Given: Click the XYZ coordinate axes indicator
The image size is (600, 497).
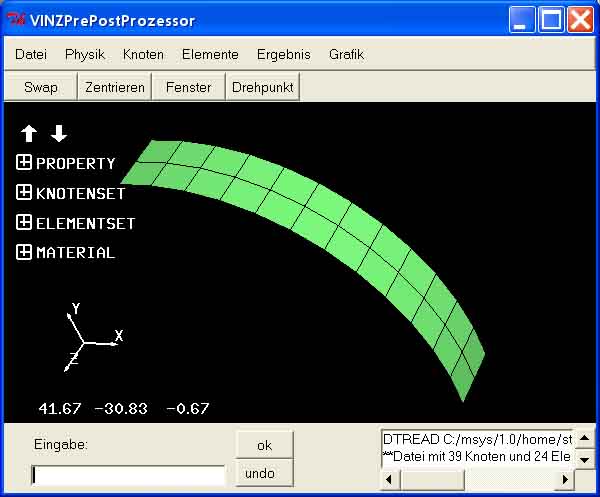Looking at the screenshot, I should pos(93,337).
